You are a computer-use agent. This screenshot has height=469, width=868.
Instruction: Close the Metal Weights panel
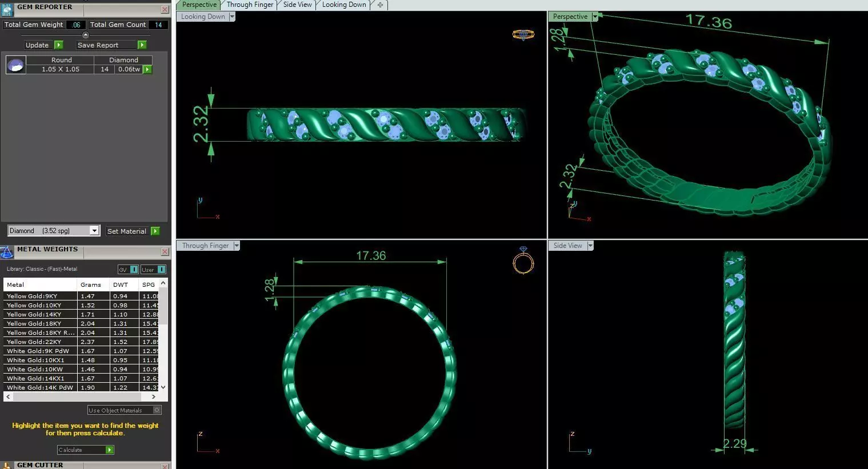pos(165,252)
